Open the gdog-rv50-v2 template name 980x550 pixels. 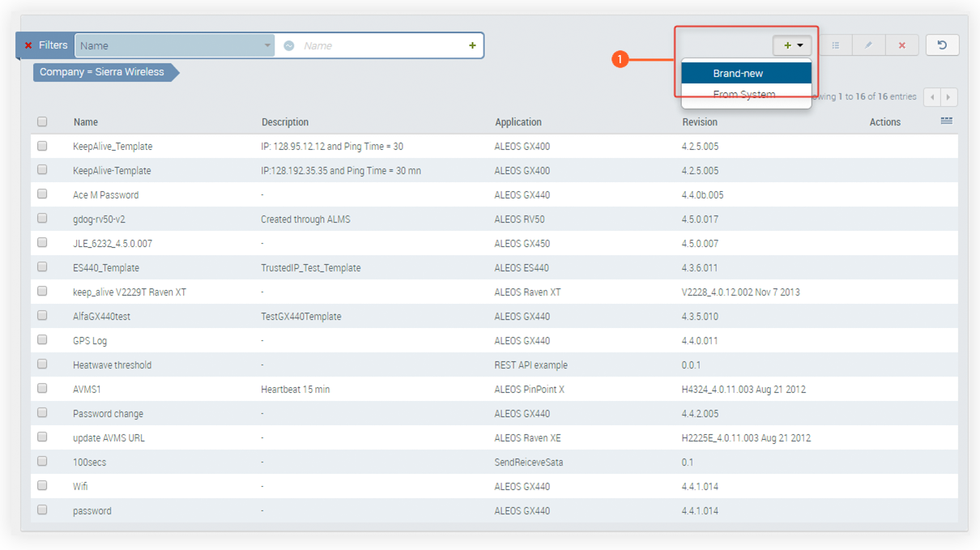coord(99,220)
